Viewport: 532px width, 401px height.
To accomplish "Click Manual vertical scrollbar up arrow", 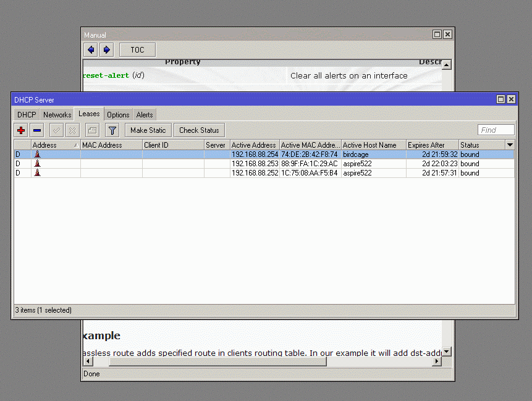I will click(447, 64).
